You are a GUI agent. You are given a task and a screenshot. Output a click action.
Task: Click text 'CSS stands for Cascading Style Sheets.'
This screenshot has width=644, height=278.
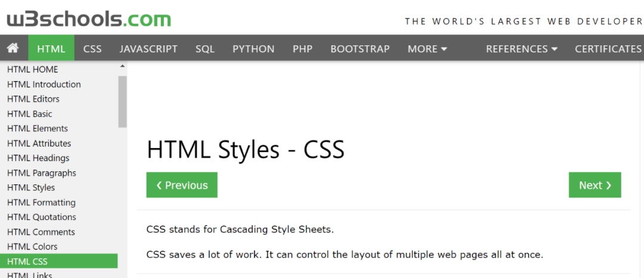coord(240,230)
